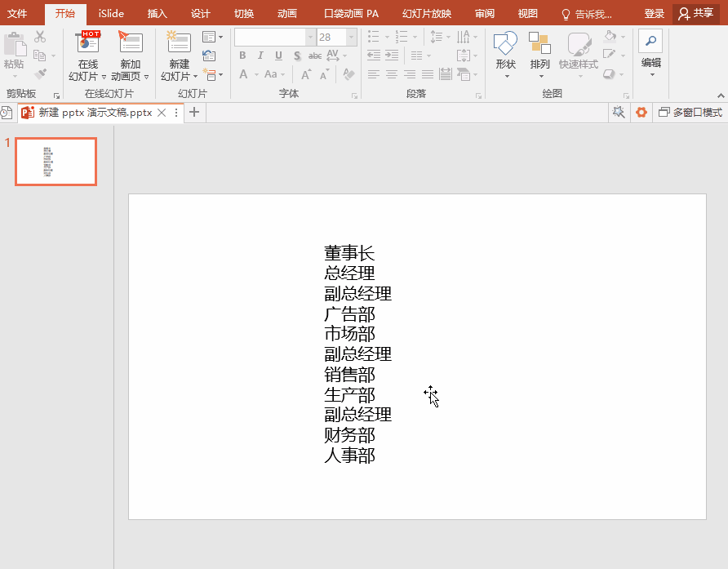Click the Find and Edit magnifier icon
Image resolution: width=728 pixels, height=569 pixels.
651,41
